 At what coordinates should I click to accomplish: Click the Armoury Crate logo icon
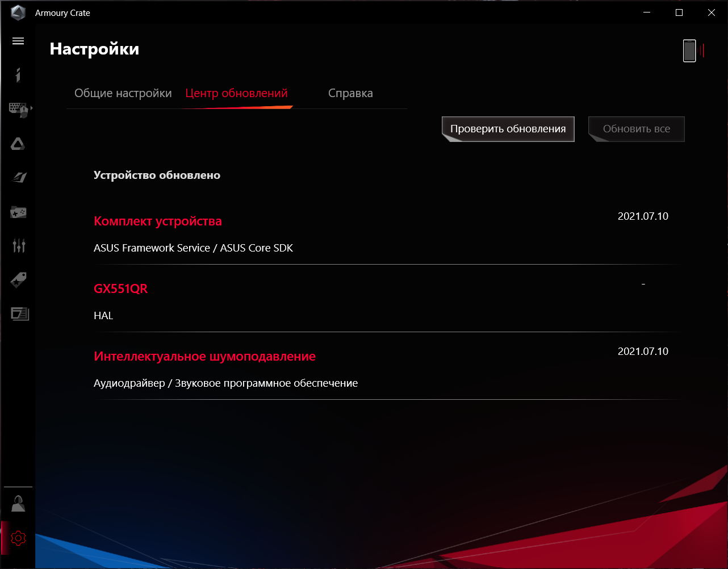(x=18, y=12)
